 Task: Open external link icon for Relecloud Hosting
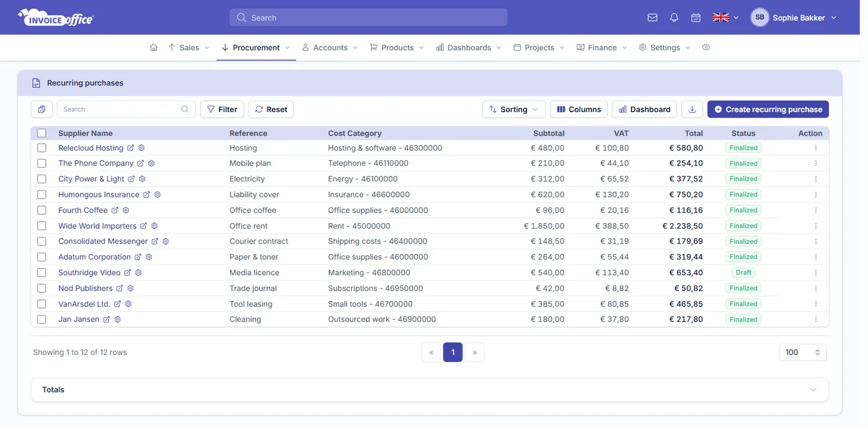130,148
